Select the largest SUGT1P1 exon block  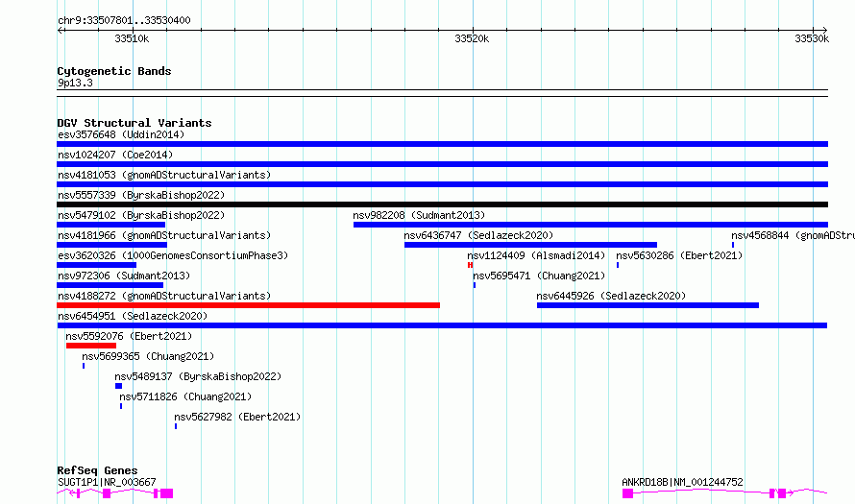coord(167,493)
